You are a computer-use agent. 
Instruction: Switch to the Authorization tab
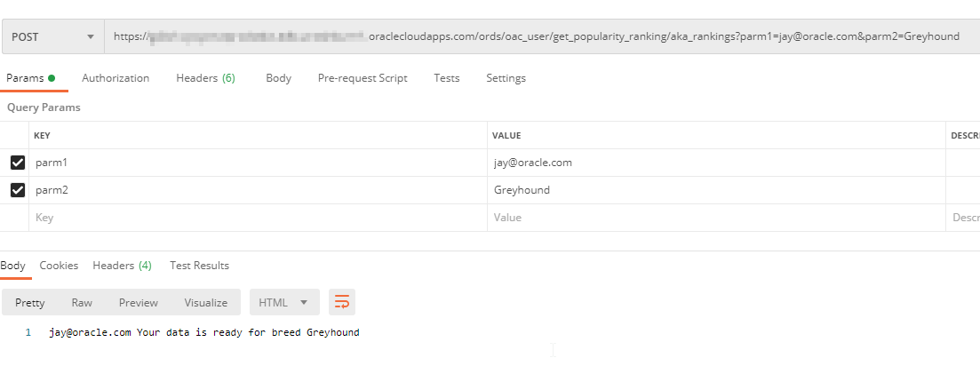pyautogui.click(x=116, y=78)
